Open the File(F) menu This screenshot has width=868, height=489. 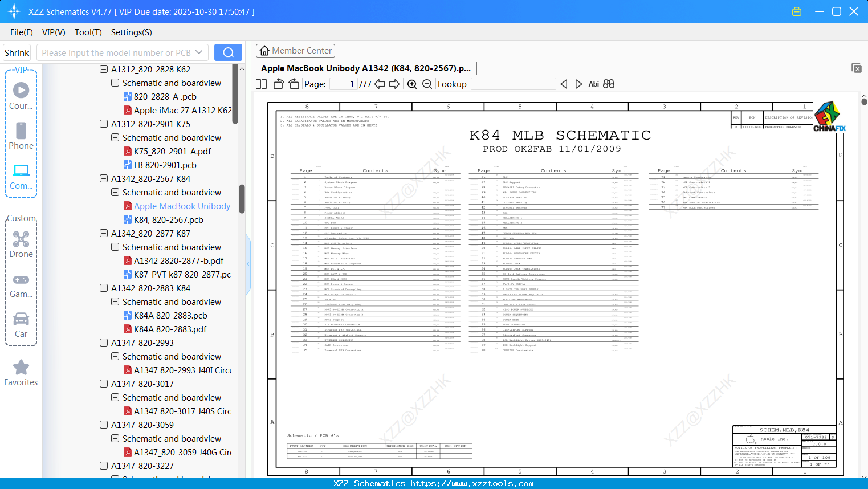coord(22,32)
